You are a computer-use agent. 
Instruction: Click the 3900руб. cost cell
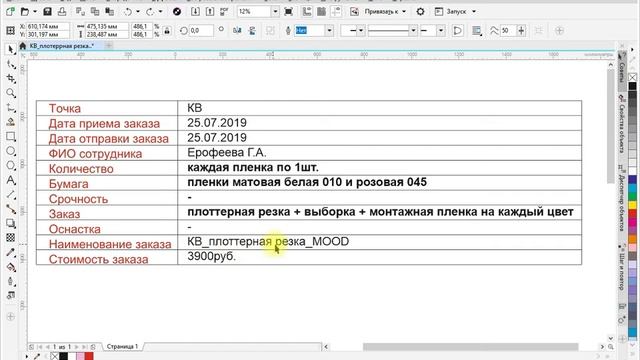380,257
